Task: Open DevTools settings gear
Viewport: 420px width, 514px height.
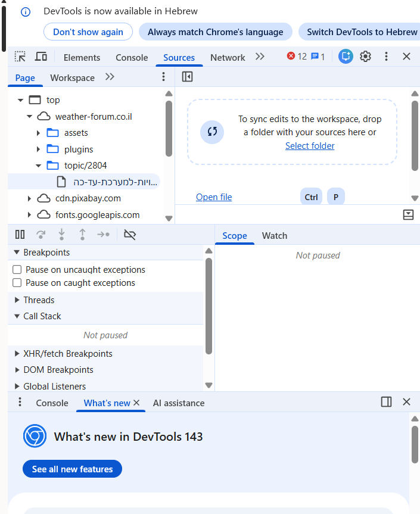Action: pos(366,57)
